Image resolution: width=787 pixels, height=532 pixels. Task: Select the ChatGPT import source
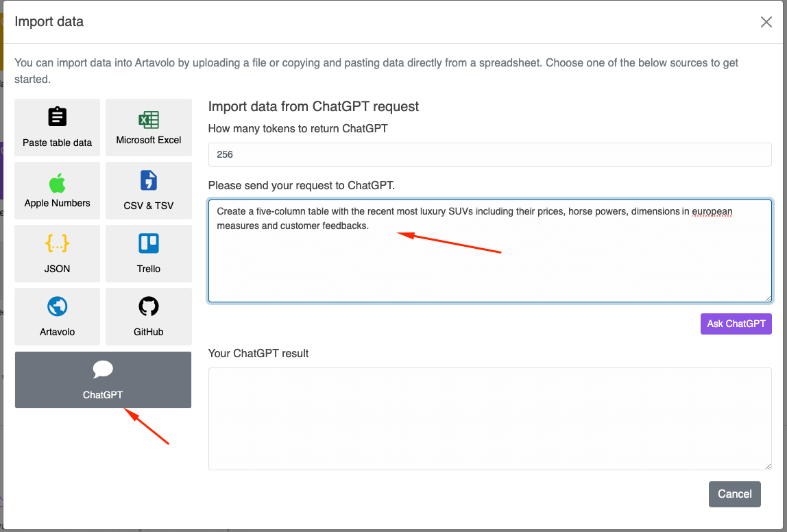[x=103, y=379]
